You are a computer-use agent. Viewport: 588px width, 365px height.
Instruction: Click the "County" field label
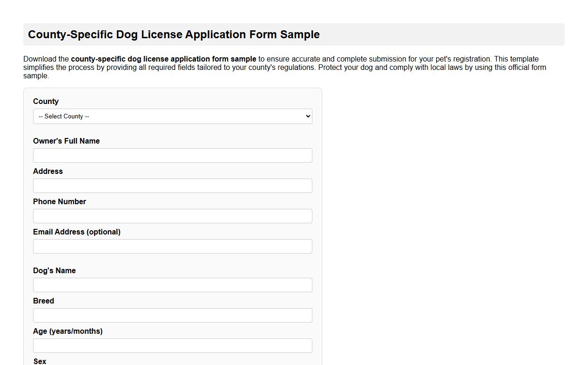(45, 101)
